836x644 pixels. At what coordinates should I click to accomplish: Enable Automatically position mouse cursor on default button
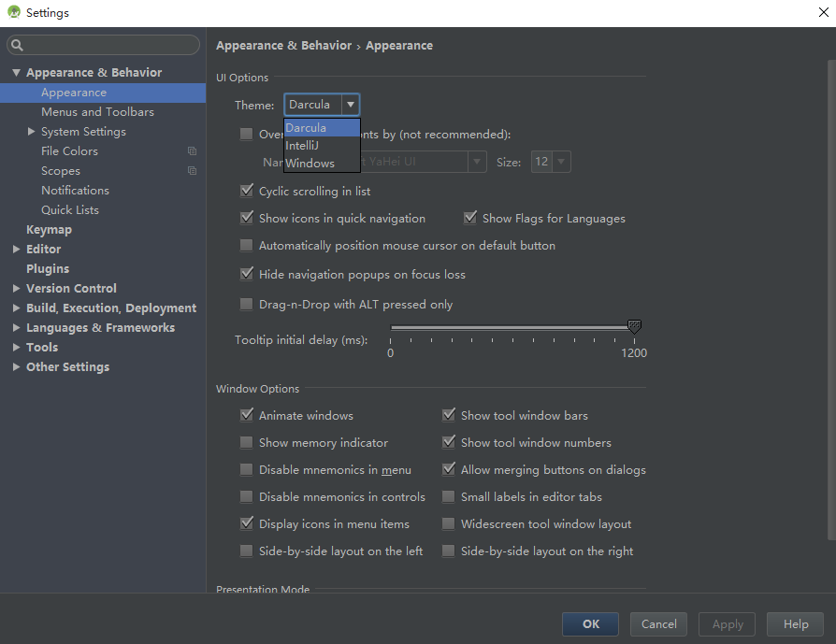click(246, 245)
